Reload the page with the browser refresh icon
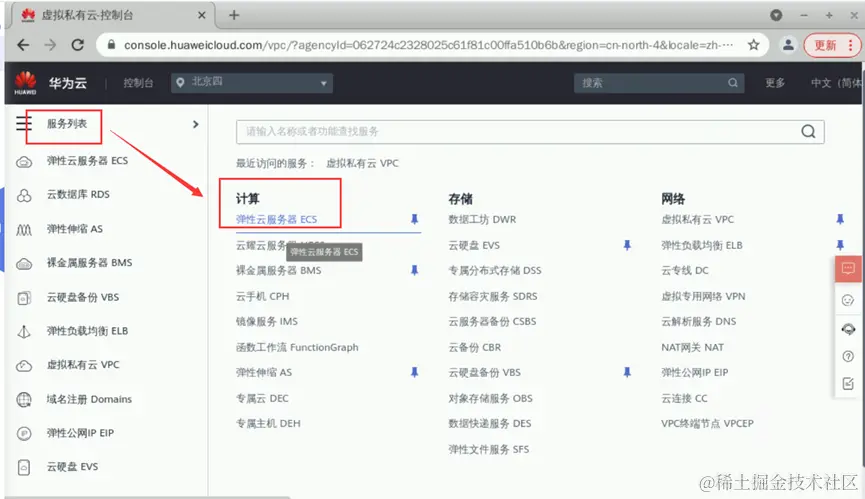This screenshot has height=499, width=865. click(x=78, y=45)
